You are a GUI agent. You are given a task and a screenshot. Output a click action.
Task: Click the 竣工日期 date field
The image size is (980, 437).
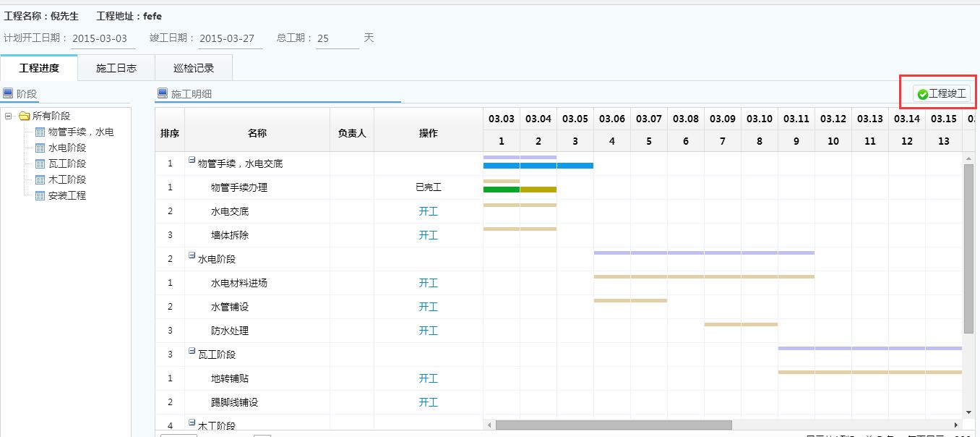coord(231,38)
